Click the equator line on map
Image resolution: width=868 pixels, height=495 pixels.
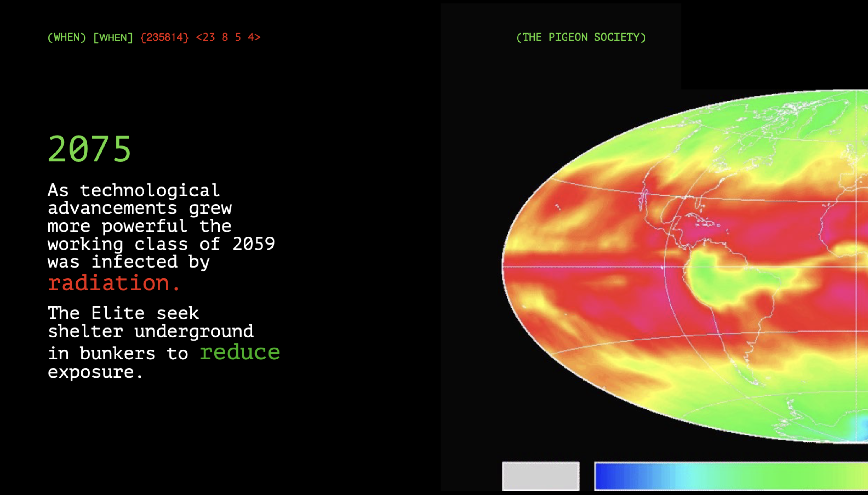pyautogui.click(x=578, y=267)
